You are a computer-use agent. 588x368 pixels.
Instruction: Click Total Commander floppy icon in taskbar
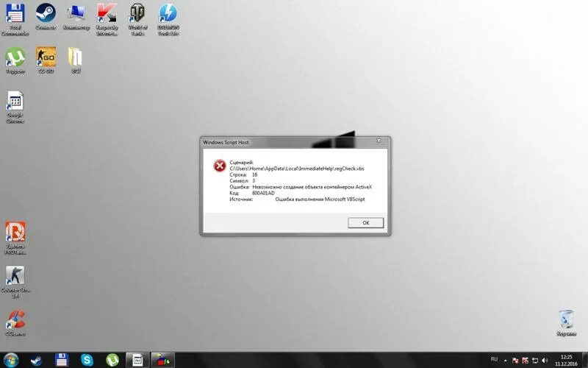click(62, 360)
